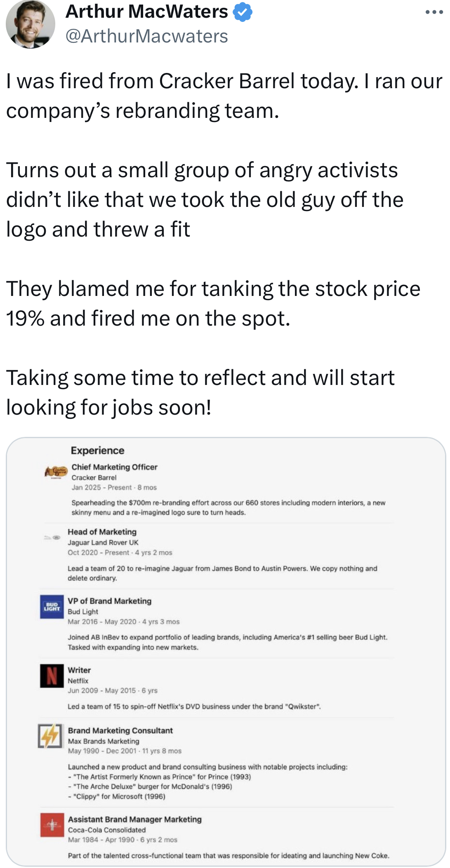The width and height of the screenshot is (450, 868).
Task: Click the @ArthurMacwaters handle
Action: [x=146, y=36]
